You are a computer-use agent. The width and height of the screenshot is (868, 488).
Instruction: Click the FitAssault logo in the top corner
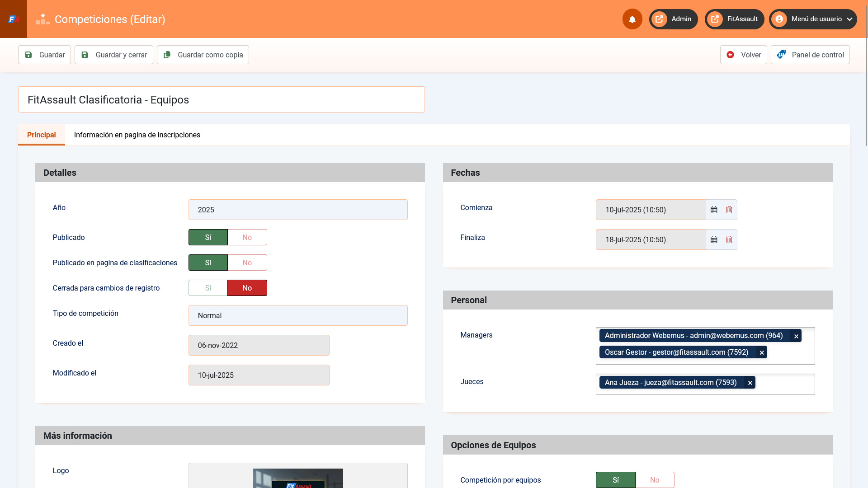tap(14, 19)
